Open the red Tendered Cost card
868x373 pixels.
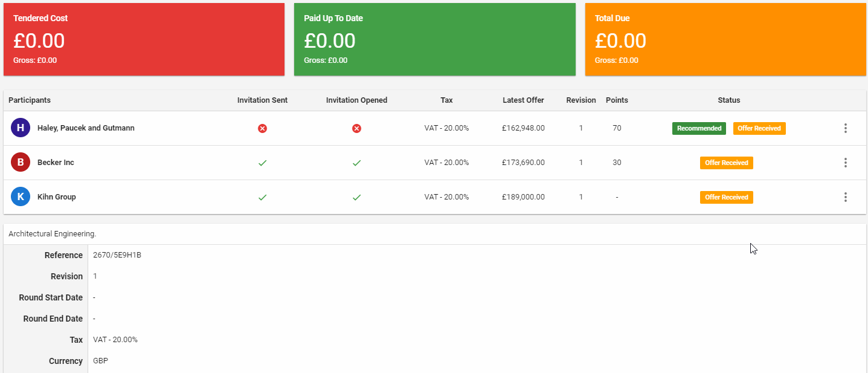(x=144, y=39)
